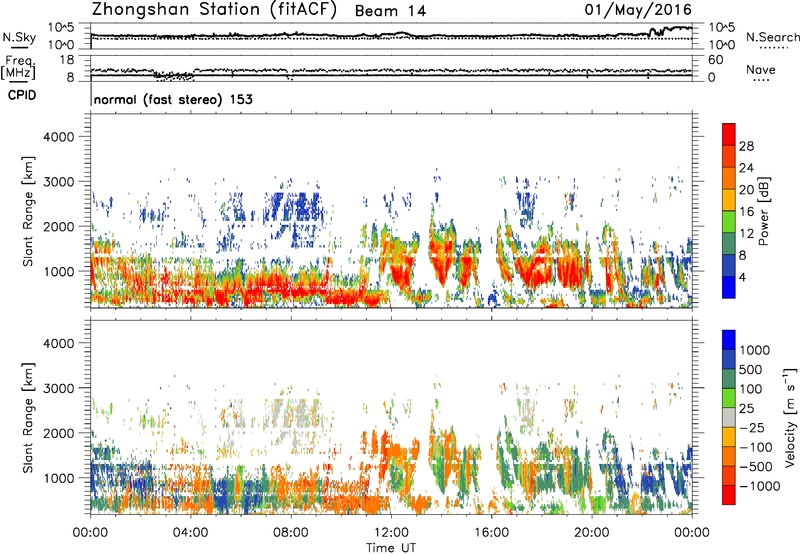Click the 2000 tick in the velocity panel
The width and height of the screenshot is (800, 554).
pos(58,433)
